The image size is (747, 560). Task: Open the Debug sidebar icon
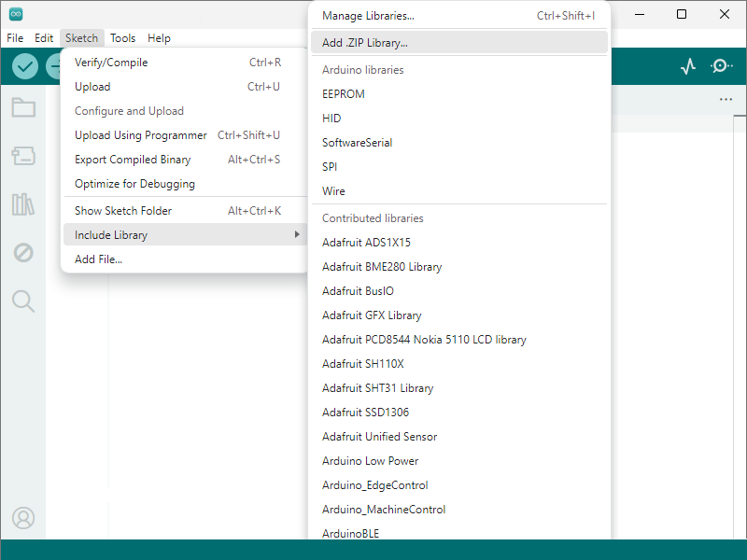pos(23,252)
